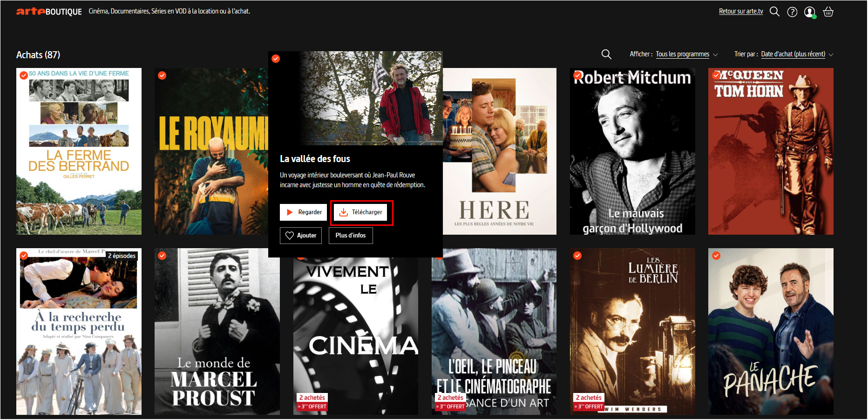Click the Regarder play button

coord(303,212)
